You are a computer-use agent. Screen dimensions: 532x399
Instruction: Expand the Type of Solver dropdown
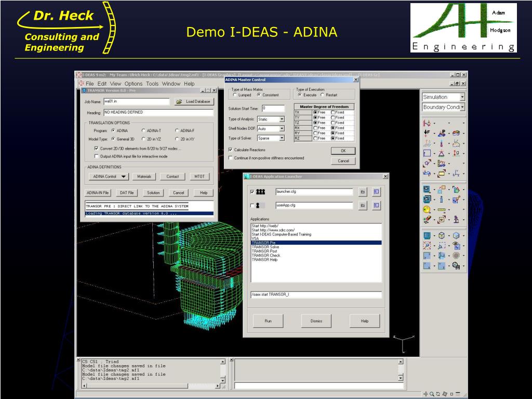click(282, 138)
